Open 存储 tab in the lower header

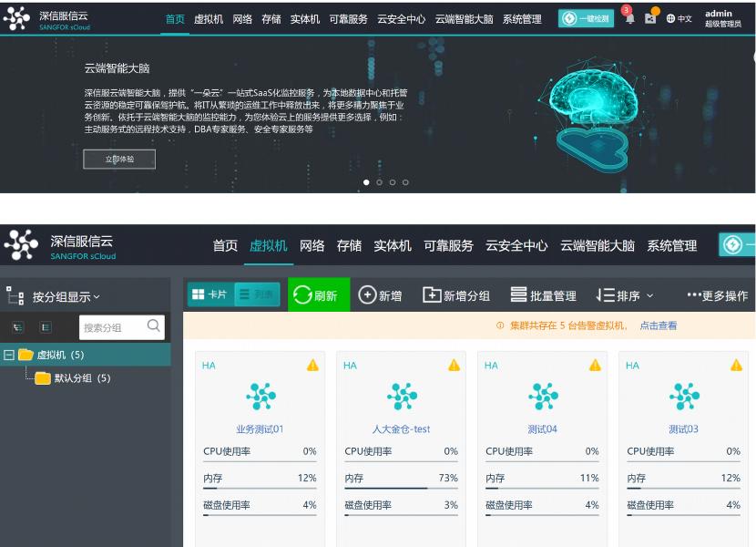[x=349, y=246]
